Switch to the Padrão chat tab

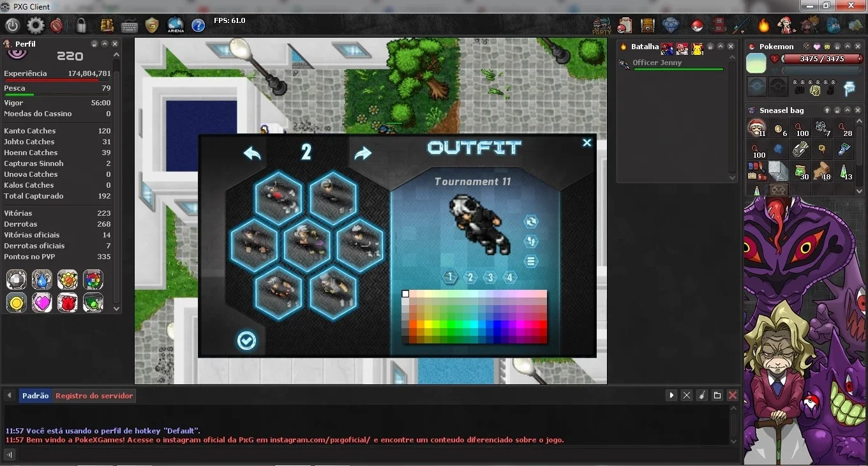pyautogui.click(x=35, y=396)
